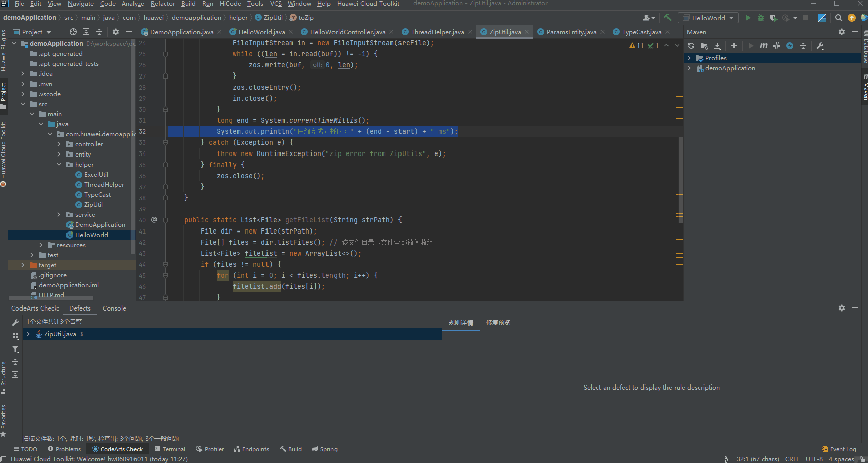Viewport: 868px width, 463px height.
Task: Run the HelloWorld configuration with green play
Action: coord(748,18)
